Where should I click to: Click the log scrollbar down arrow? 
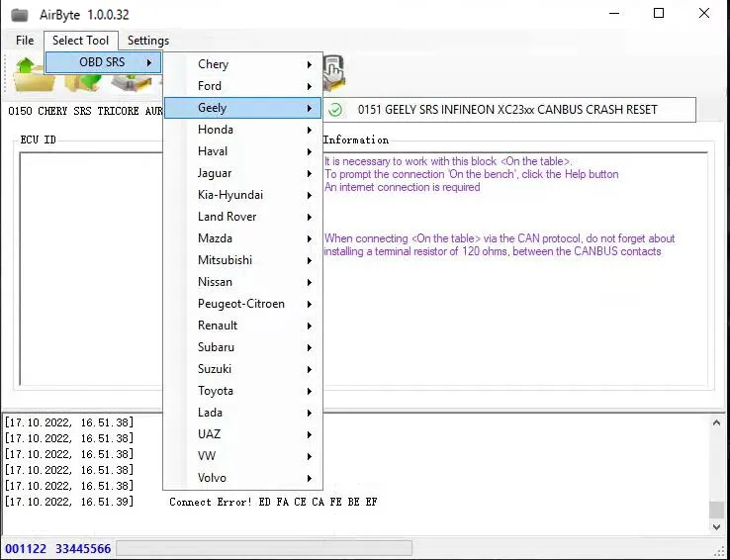716,528
